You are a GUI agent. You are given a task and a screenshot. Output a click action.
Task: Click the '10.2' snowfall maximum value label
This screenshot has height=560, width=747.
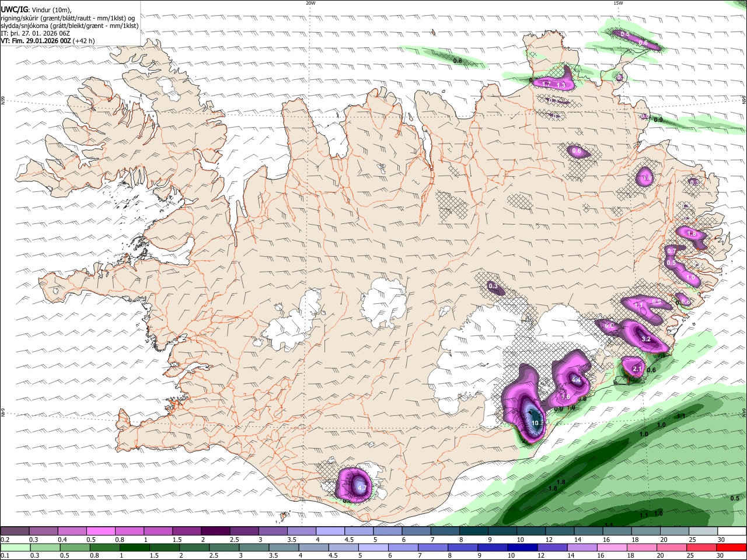tap(537, 423)
